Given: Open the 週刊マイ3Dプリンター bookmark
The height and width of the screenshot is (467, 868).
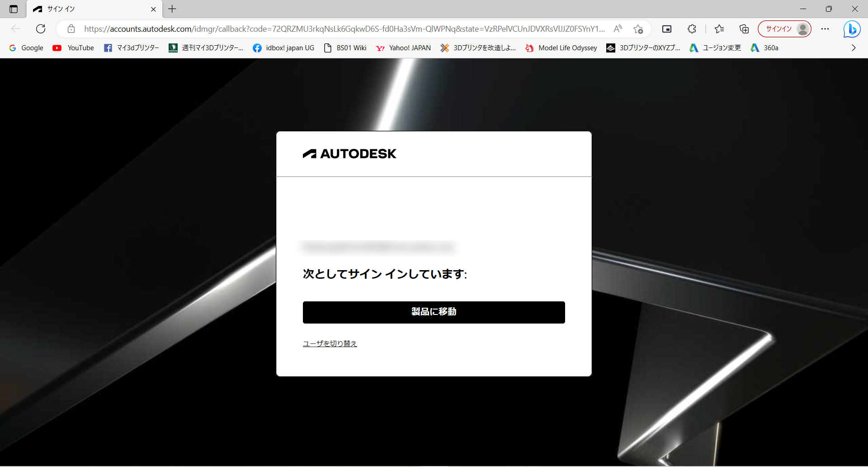Looking at the screenshot, I should click(206, 48).
